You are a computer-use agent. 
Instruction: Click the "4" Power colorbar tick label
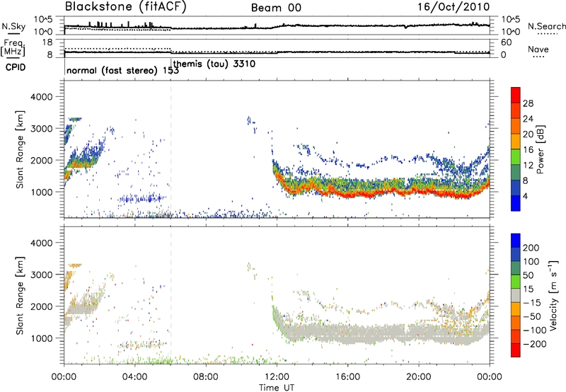point(526,196)
